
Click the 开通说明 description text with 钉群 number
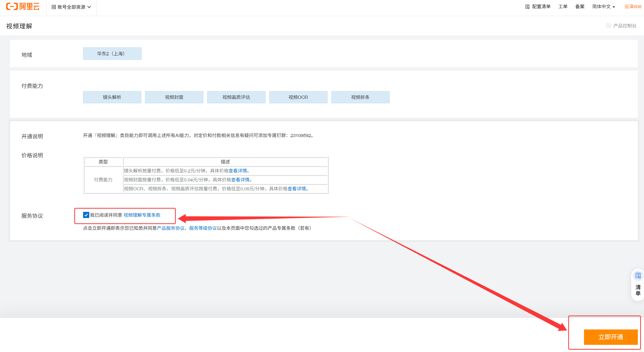198,135
